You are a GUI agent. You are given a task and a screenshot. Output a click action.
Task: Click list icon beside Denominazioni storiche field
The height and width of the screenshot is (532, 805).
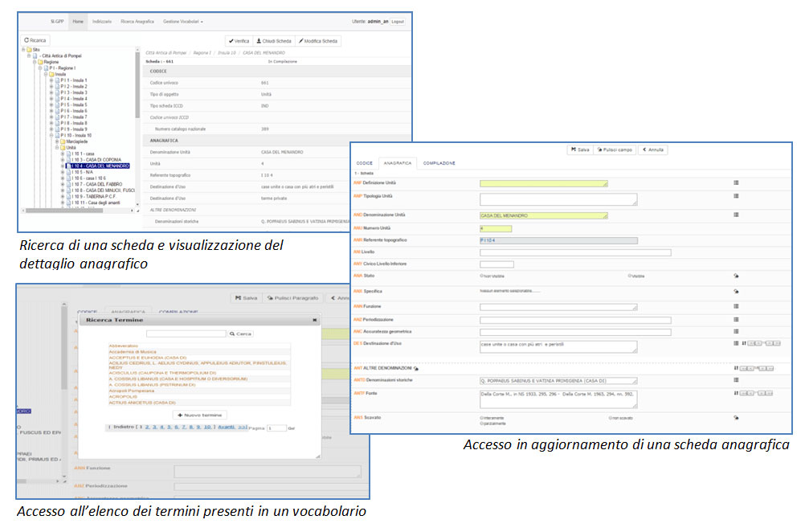(x=736, y=380)
